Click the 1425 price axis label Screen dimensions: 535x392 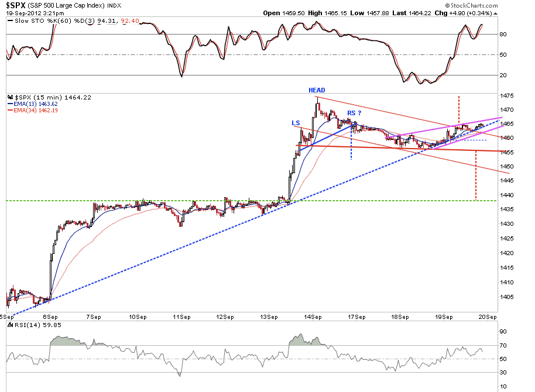507,239
